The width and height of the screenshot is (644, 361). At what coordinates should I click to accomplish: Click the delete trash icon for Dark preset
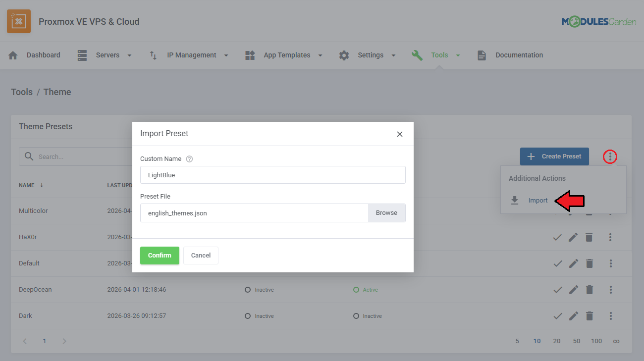tap(589, 316)
